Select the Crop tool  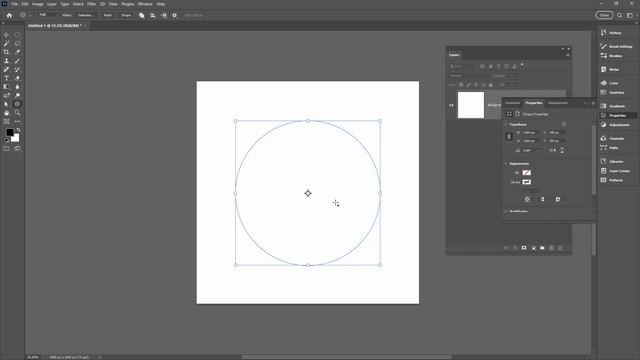coord(6,52)
